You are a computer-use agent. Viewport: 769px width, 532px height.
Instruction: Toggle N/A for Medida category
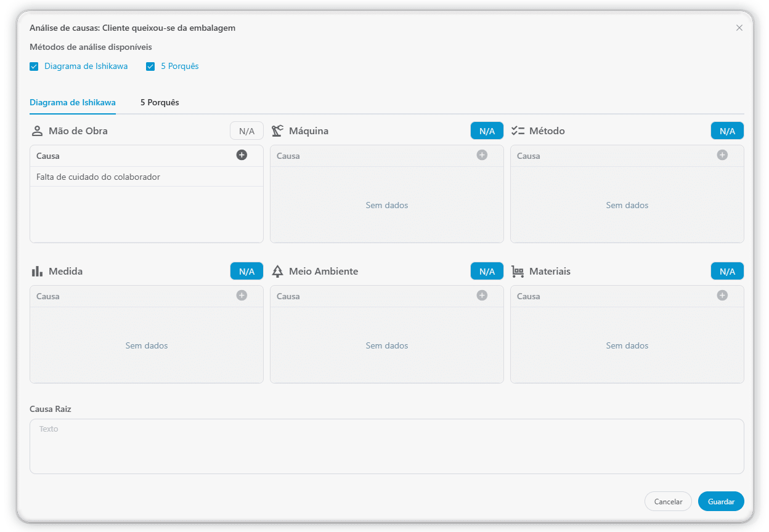point(246,271)
